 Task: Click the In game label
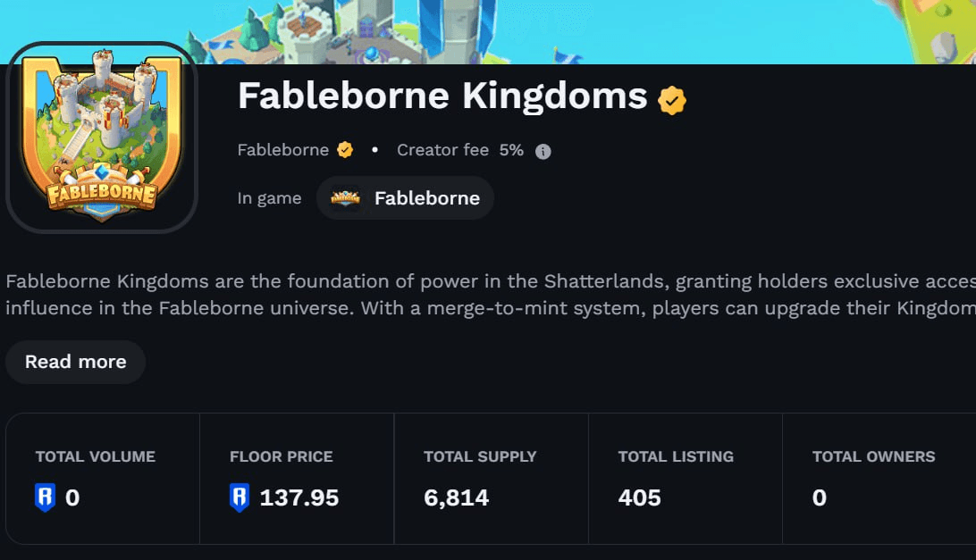coord(269,198)
